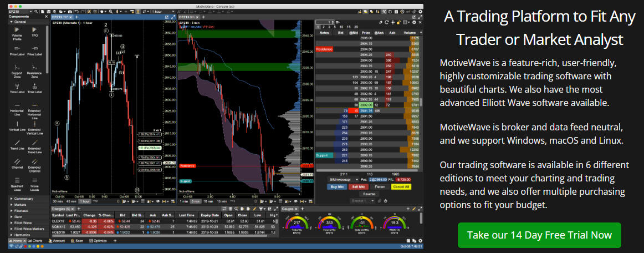Pick the Extended Channel tool
The height and width of the screenshot is (253, 644).
[x=34, y=165]
